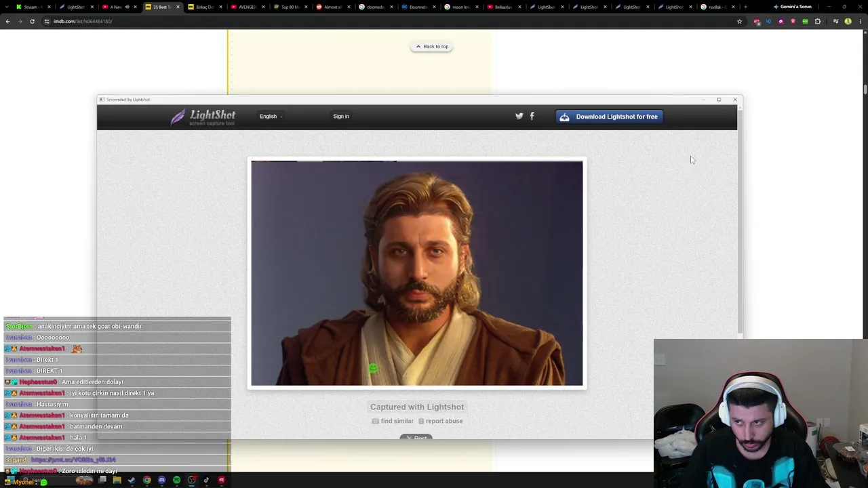The width and height of the screenshot is (868, 488).
Task: Click Back to top button on IMDb page
Action: point(432,47)
